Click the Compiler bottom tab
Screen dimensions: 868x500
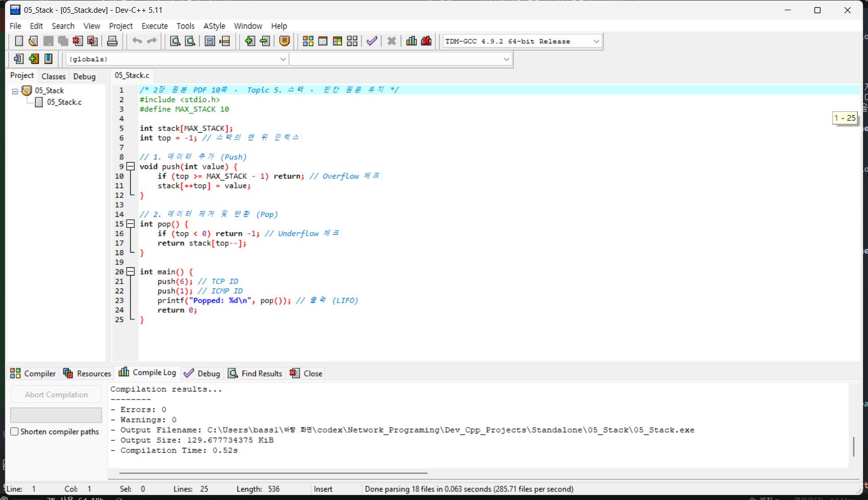tap(33, 373)
